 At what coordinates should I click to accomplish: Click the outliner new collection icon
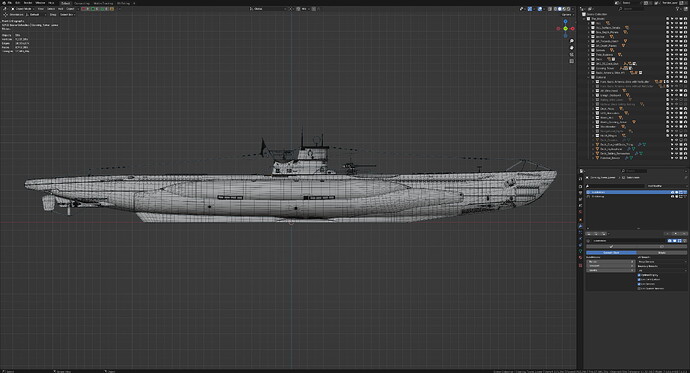click(x=686, y=9)
